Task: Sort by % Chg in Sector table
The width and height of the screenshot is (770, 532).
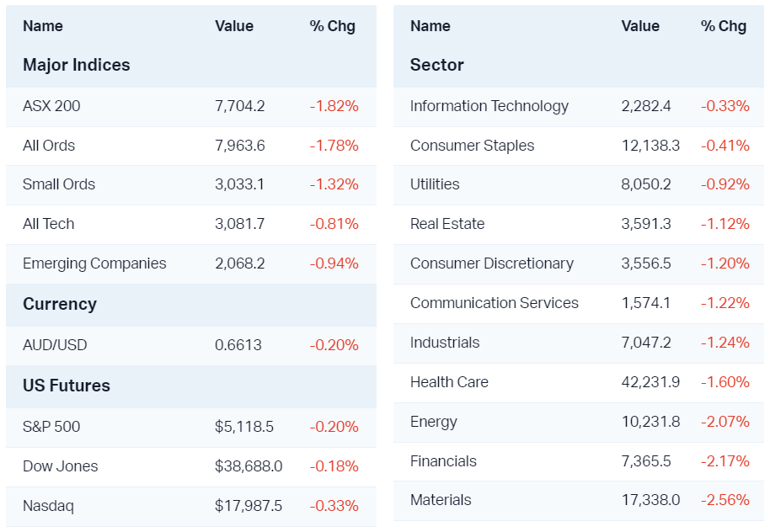Action: tap(724, 26)
